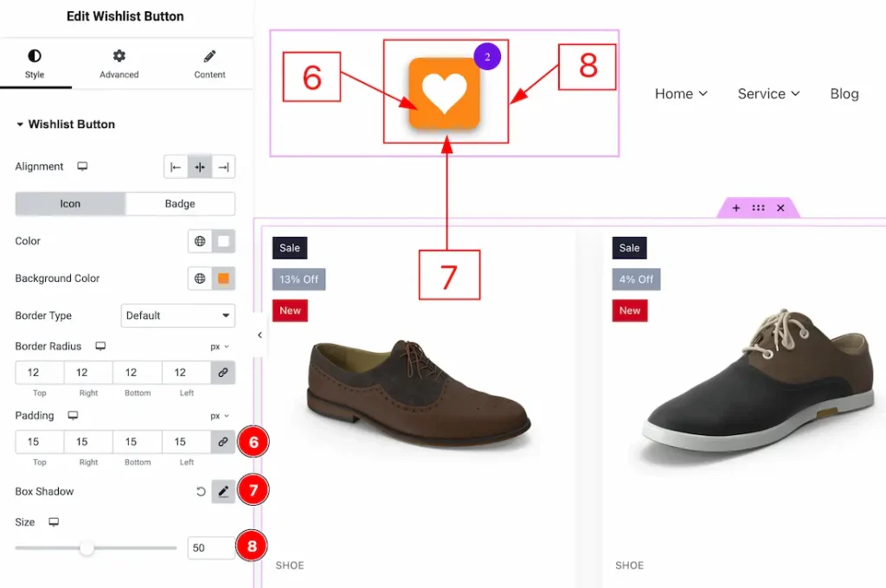Screen dimensions: 886x588
Task: Change Border Radius unit px
Action: coord(220,347)
